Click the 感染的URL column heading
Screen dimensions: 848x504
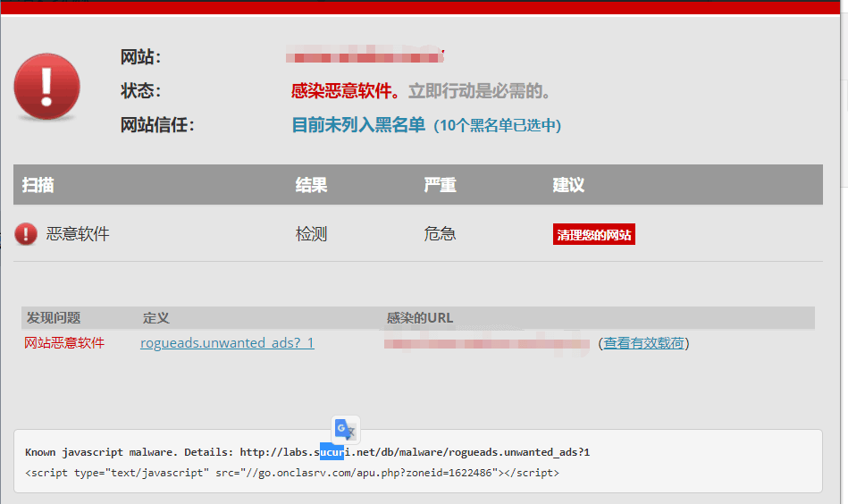coord(420,318)
